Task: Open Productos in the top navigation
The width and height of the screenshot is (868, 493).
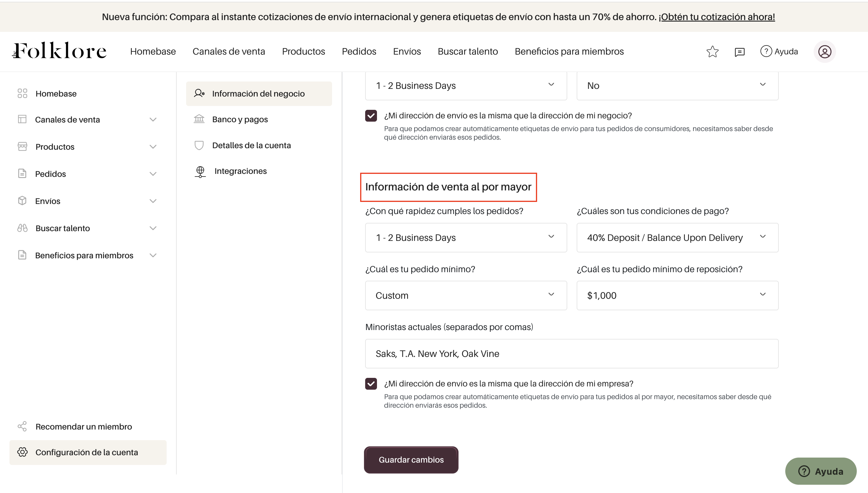Action: pos(303,51)
